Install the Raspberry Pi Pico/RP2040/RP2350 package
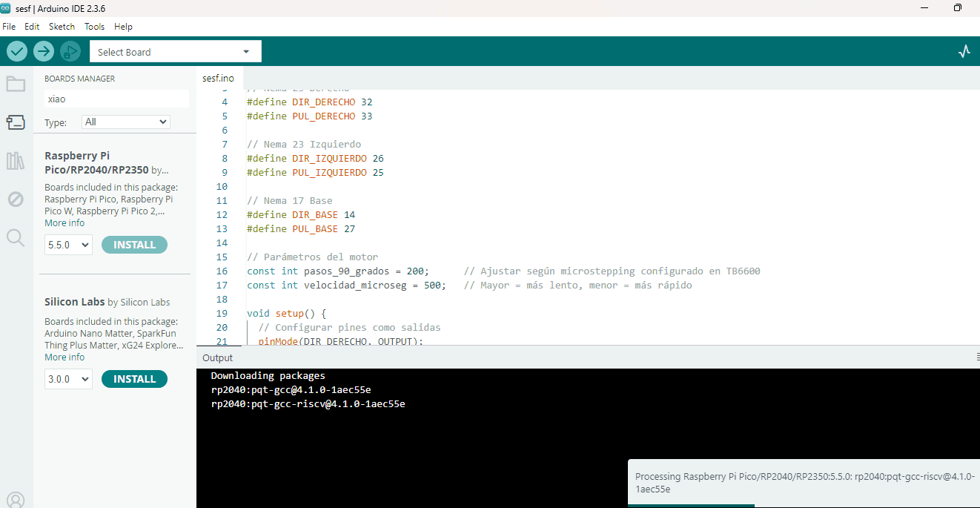The height and width of the screenshot is (508, 980). 134,245
